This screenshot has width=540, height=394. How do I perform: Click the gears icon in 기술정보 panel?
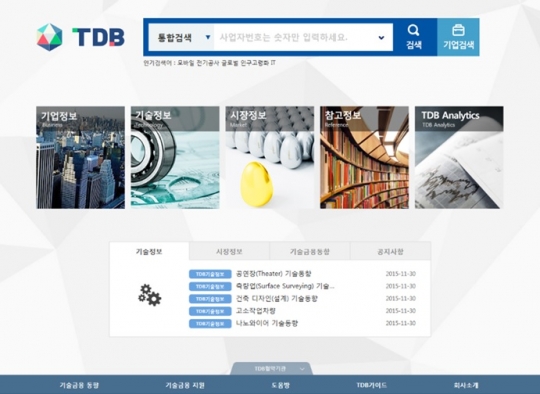tap(149, 295)
